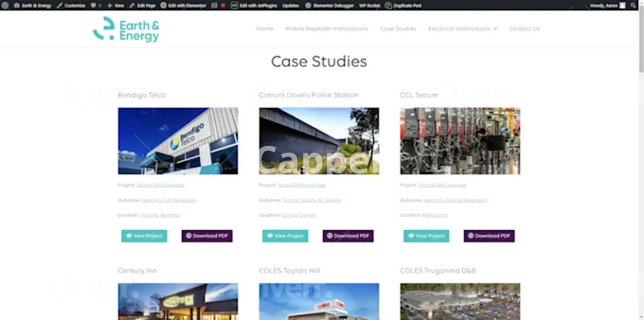
Task: Click the Duplicate Post admin bar item
Action: [x=403, y=5]
